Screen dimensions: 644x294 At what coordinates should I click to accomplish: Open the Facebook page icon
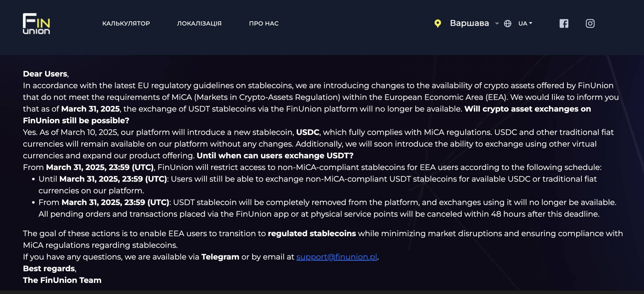coord(564,23)
